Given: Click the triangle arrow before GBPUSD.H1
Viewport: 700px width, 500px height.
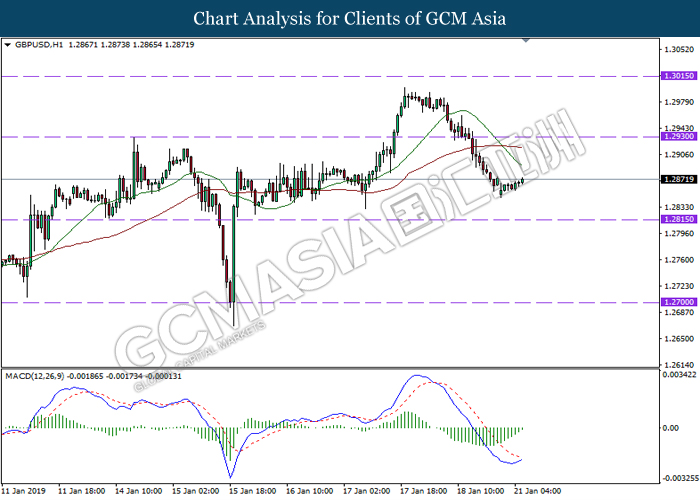Looking at the screenshot, I should pos(9,46).
